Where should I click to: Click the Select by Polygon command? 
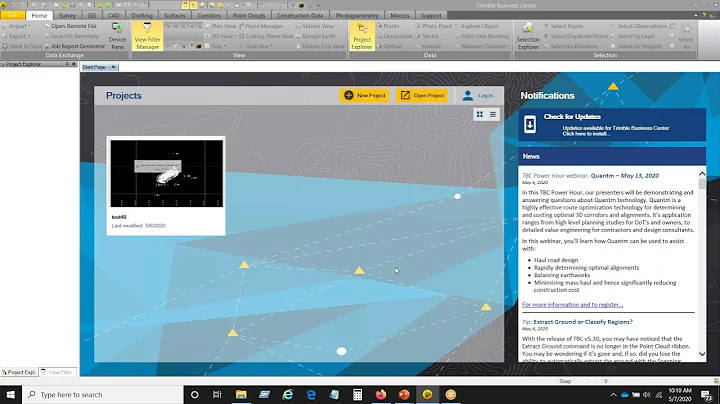(636, 46)
